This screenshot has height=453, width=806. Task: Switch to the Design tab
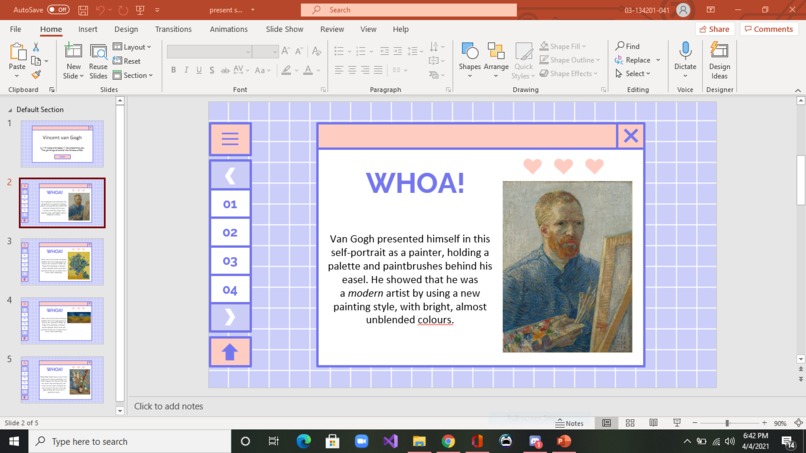(126, 29)
